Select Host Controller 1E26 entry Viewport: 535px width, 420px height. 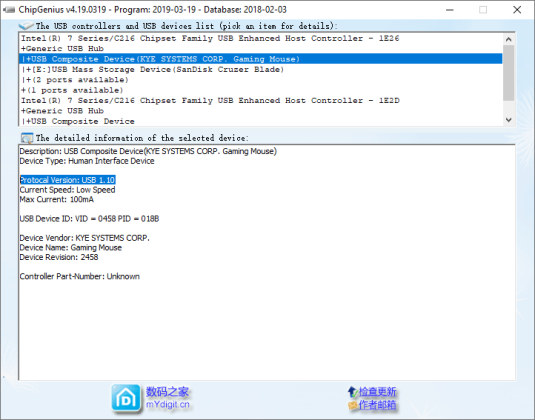[260, 38]
